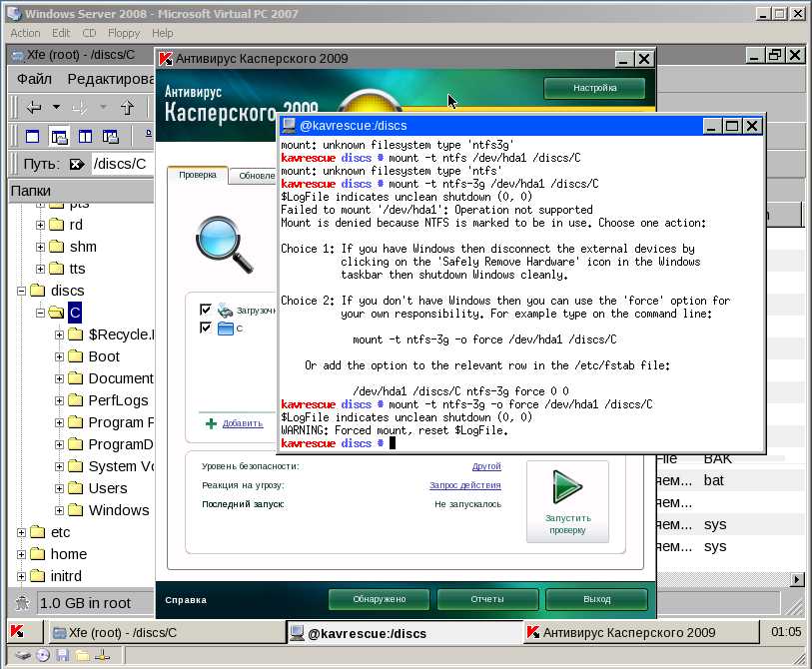Click the terminal icon in @kavrescue title bar
The width and height of the screenshot is (812, 669).
[x=289, y=125]
